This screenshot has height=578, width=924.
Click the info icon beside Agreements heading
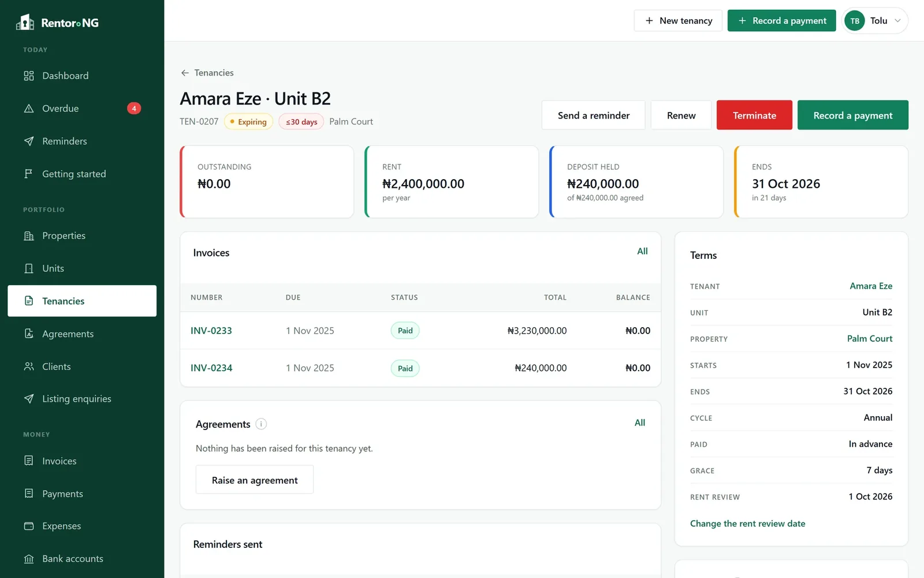click(x=261, y=424)
